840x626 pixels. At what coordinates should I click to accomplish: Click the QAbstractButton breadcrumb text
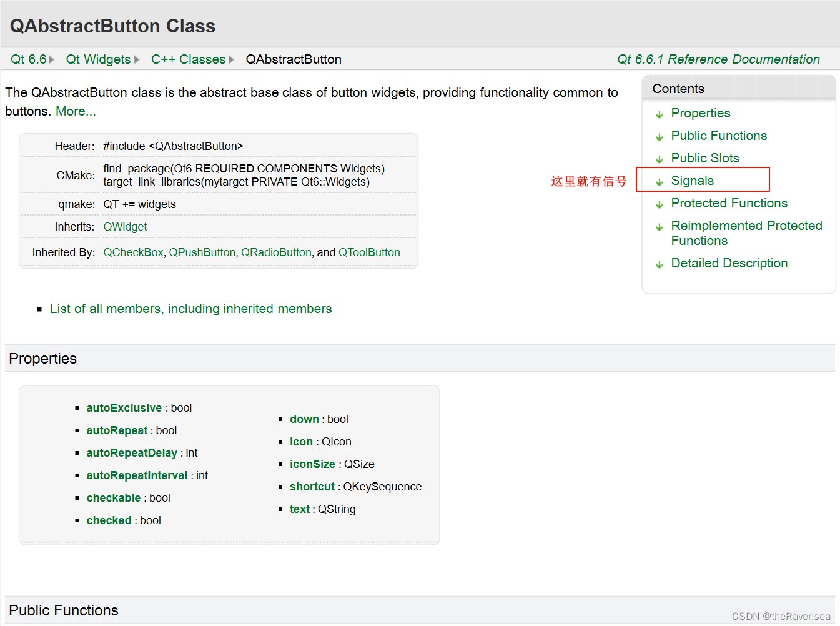point(294,59)
